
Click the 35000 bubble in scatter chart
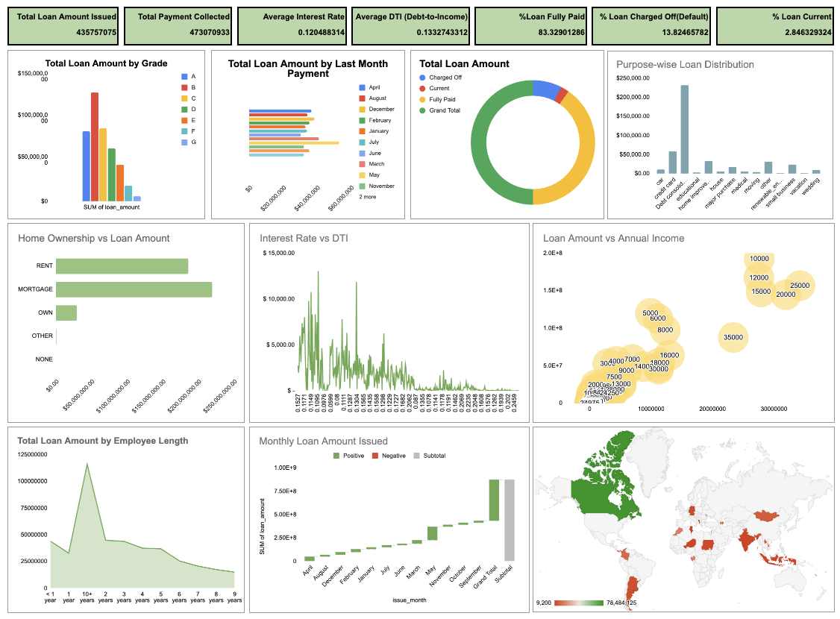[733, 337]
